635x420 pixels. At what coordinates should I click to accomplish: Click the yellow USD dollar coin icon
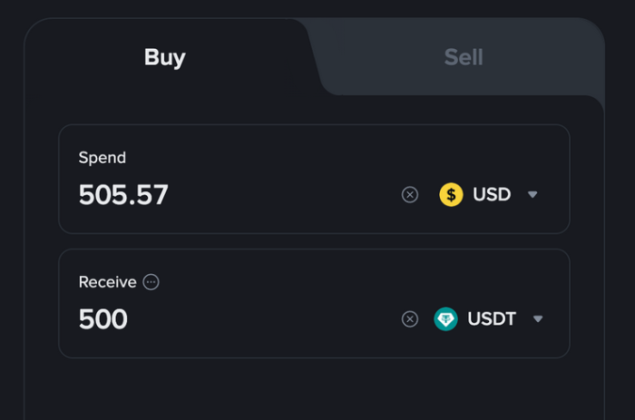[451, 194]
